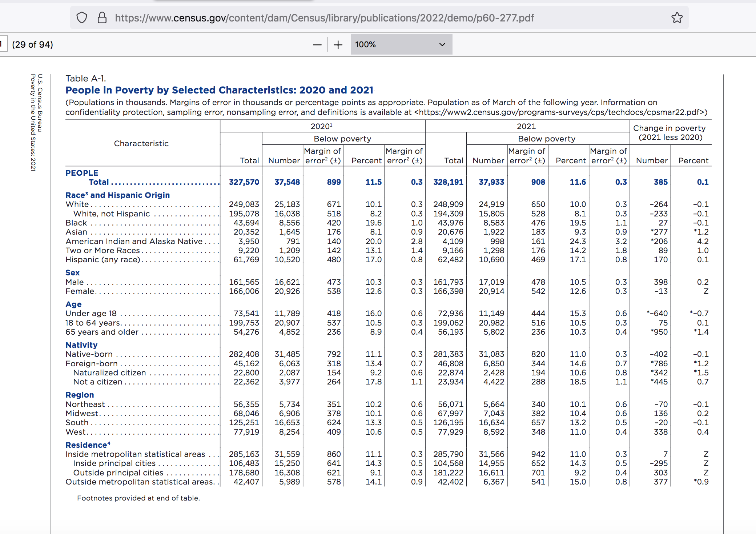Click the "Race and Hispanic Origin" section heading
Viewport: 756px width, 534px height.
pyautogui.click(x=117, y=195)
